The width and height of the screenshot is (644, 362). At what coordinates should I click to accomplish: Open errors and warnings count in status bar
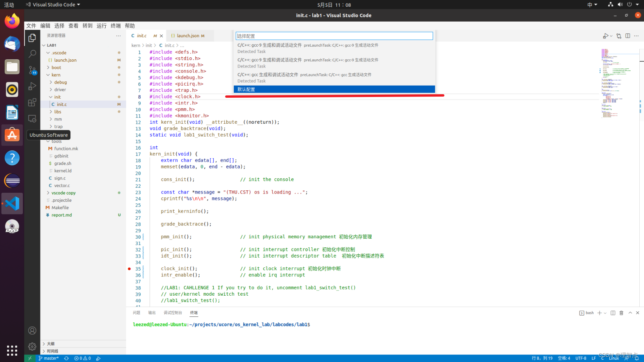[83, 358]
